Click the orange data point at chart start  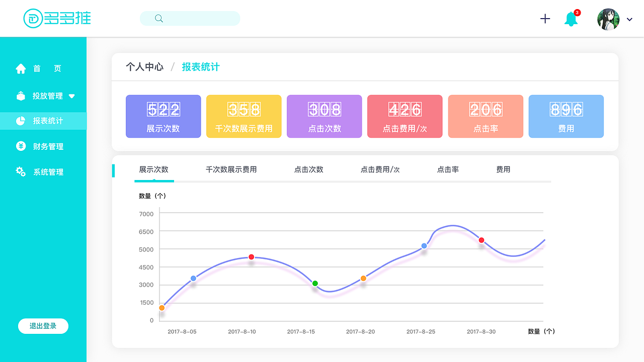(x=162, y=308)
